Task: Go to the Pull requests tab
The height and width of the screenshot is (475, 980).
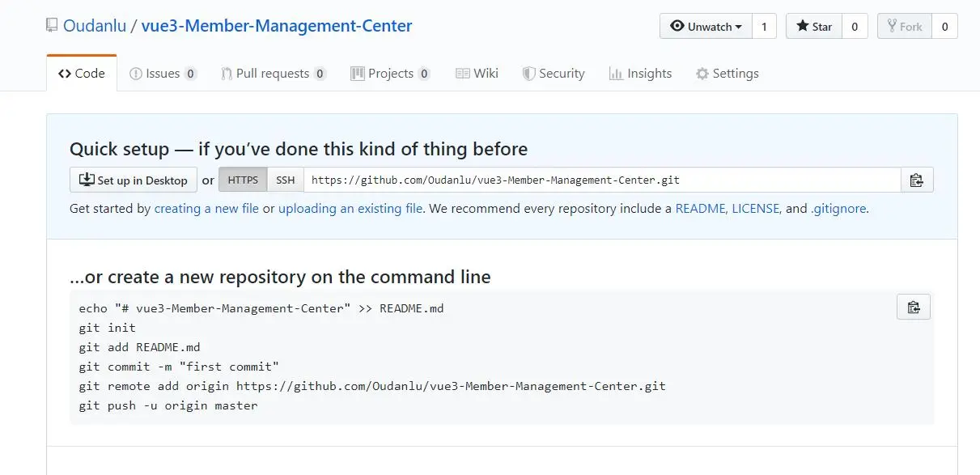Action: [x=273, y=74]
